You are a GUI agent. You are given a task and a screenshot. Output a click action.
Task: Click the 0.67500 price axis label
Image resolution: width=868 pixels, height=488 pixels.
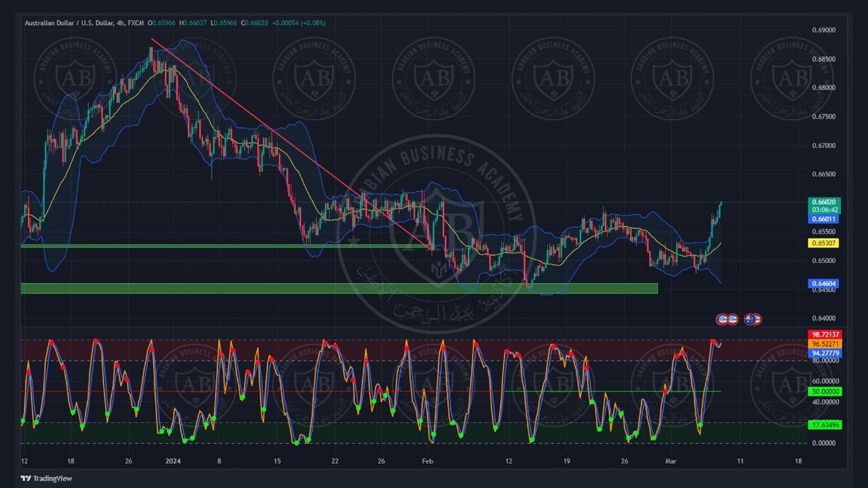[823, 117]
